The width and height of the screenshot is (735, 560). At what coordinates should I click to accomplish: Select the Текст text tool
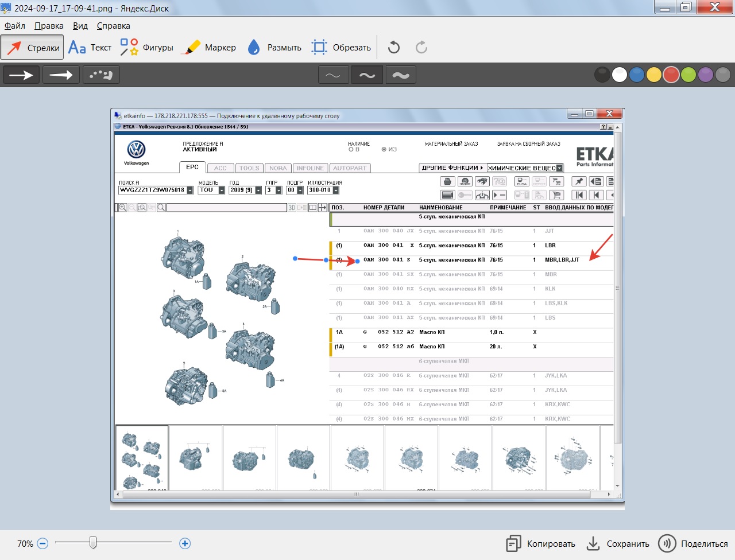pyautogui.click(x=90, y=48)
